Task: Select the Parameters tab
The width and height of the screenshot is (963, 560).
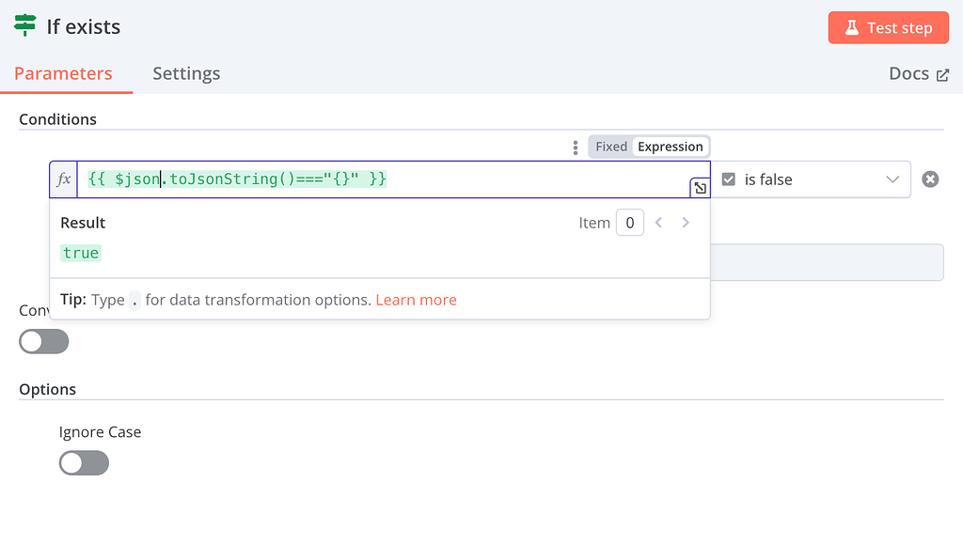Action: pyautogui.click(x=63, y=73)
